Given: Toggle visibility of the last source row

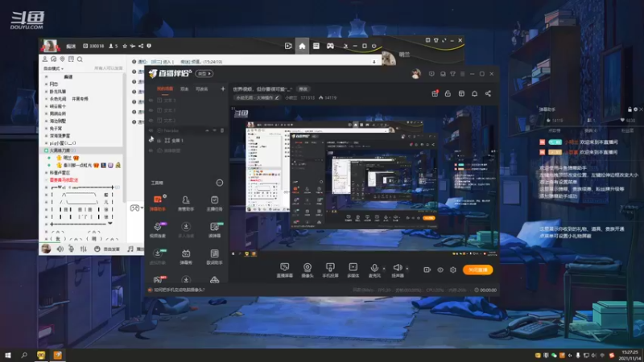Looking at the screenshot, I should pos(151,150).
